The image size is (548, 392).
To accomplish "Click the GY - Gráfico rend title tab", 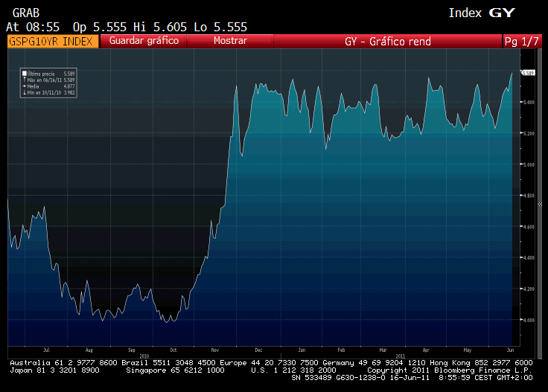I will pos(388,41).
